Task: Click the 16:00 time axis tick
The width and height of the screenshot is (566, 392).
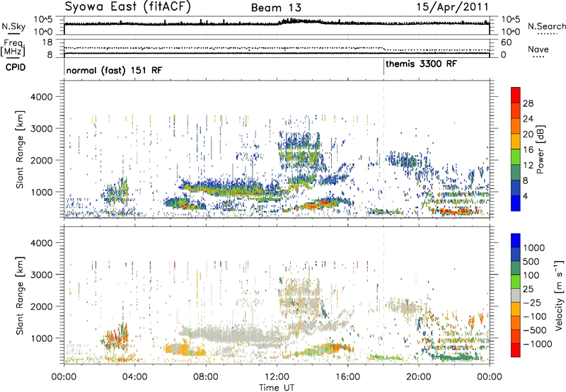Action: tap(347, 377)
